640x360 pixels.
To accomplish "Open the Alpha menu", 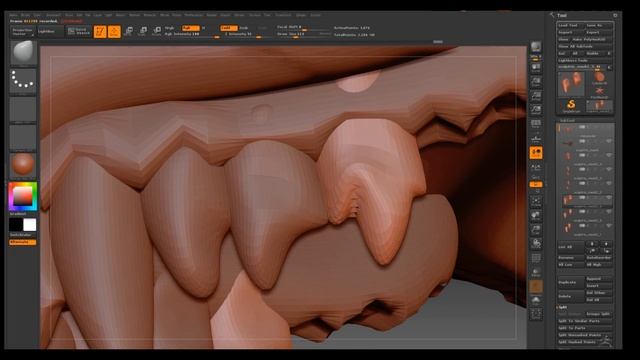I will [14, 15].
